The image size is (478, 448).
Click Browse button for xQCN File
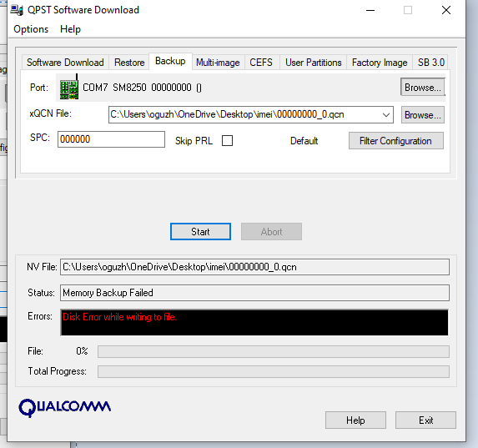click(423, 115)
